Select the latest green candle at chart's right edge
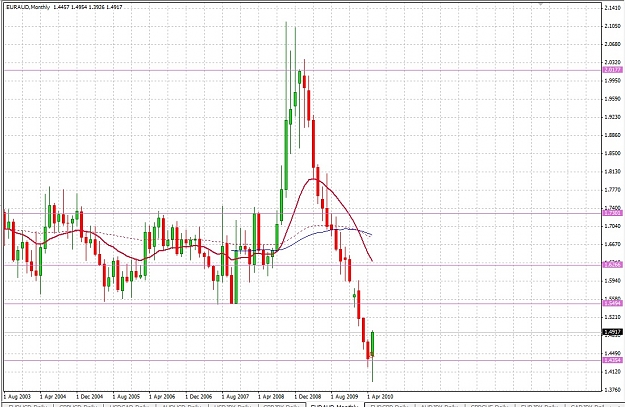Viewport: 625px width, 407px height. pyautogui.click(x=373, y=344)
